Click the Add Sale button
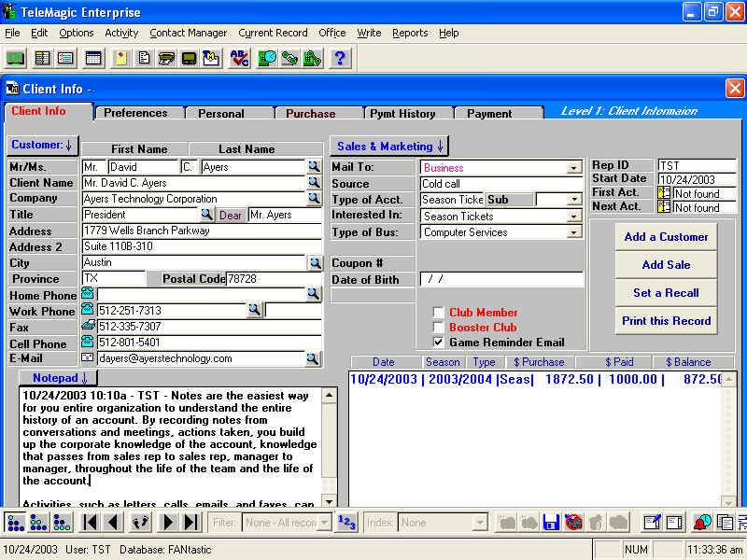Image resolution: width=747 pixels, height=560 pixels. click(x=666, y=265)
